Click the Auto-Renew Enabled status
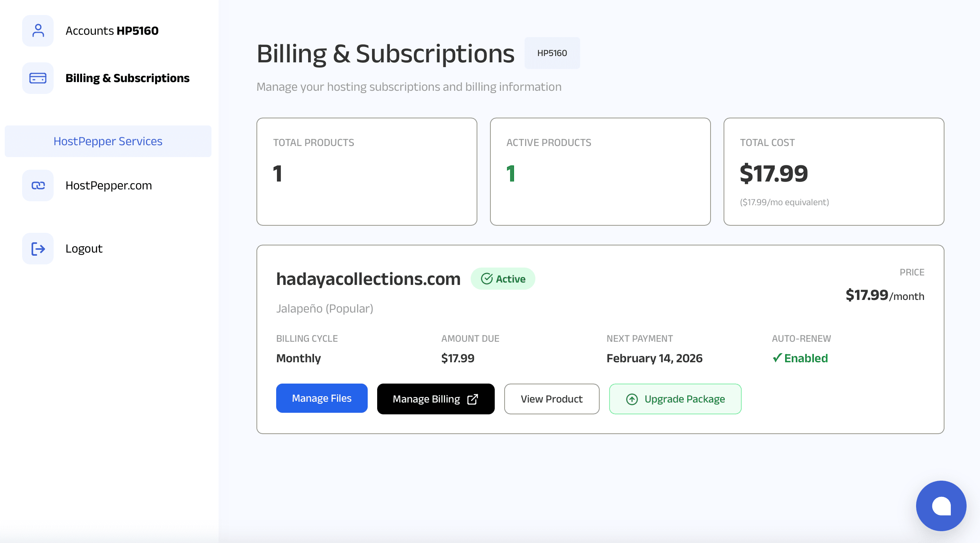 tap(800, 358)
